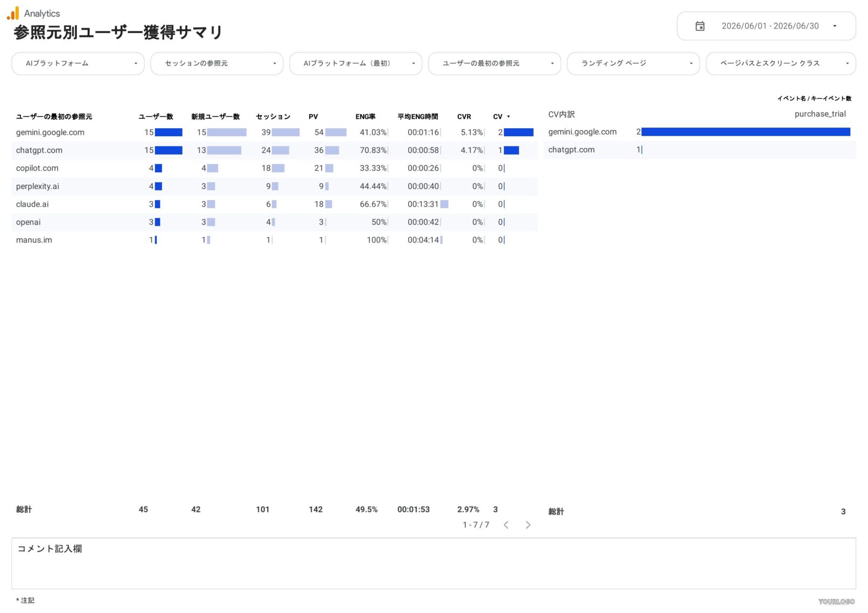
Task: Sort by 新規ユーザー数 column header
Action: [215, 117]
